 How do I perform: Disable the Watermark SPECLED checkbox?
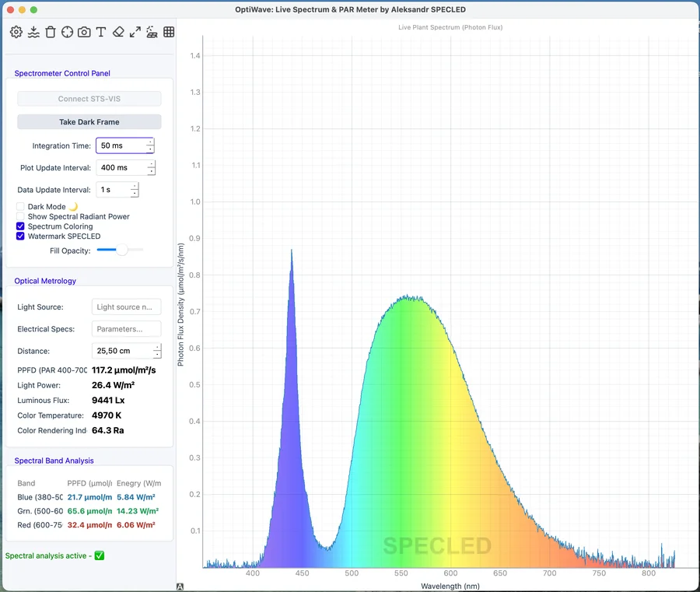[20, 236]
